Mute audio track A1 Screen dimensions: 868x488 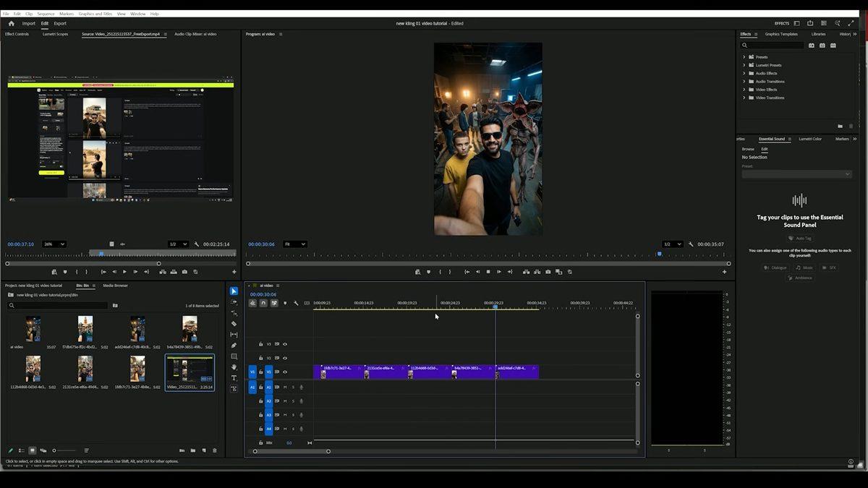285,388
